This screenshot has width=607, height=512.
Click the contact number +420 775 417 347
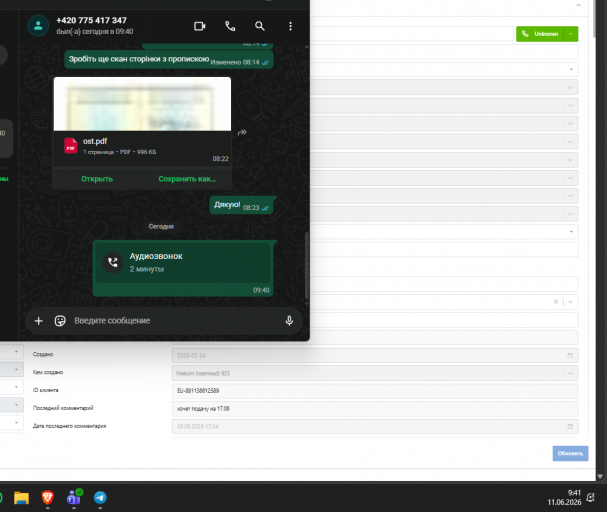91,21
